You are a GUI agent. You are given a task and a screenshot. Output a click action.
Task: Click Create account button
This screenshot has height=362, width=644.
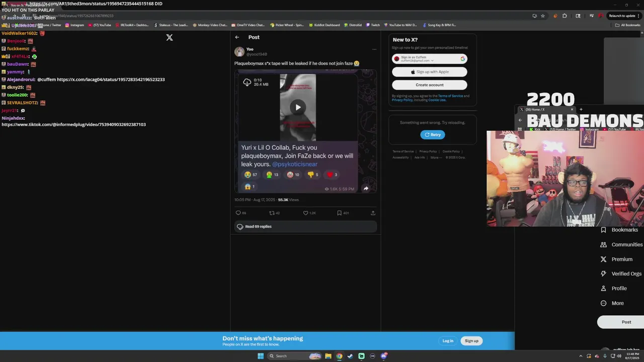click(x=430, y=85)
